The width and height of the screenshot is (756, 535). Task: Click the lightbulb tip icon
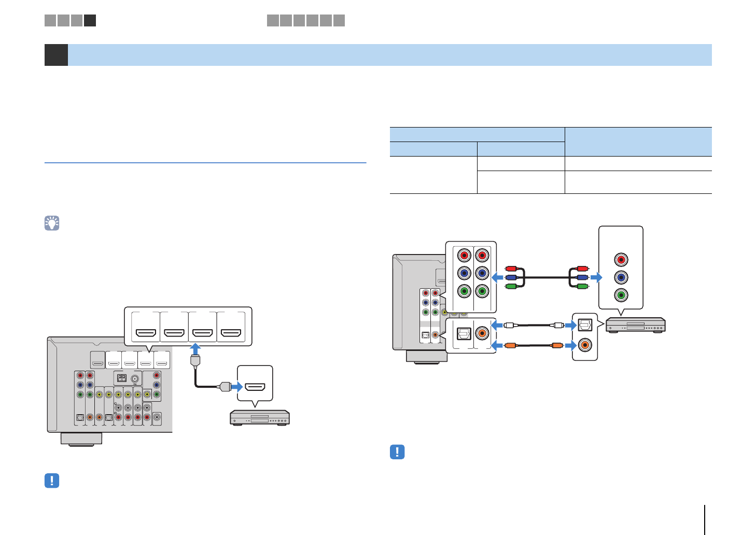(x=52, y=223)
